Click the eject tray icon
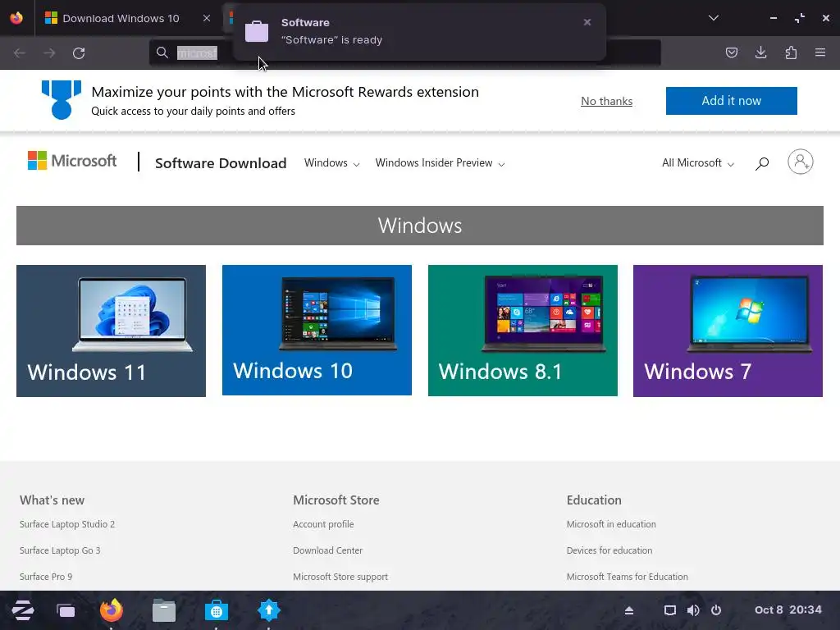This screenshot has height=630, width=840. pyautogui.click(x=629, y=610)
